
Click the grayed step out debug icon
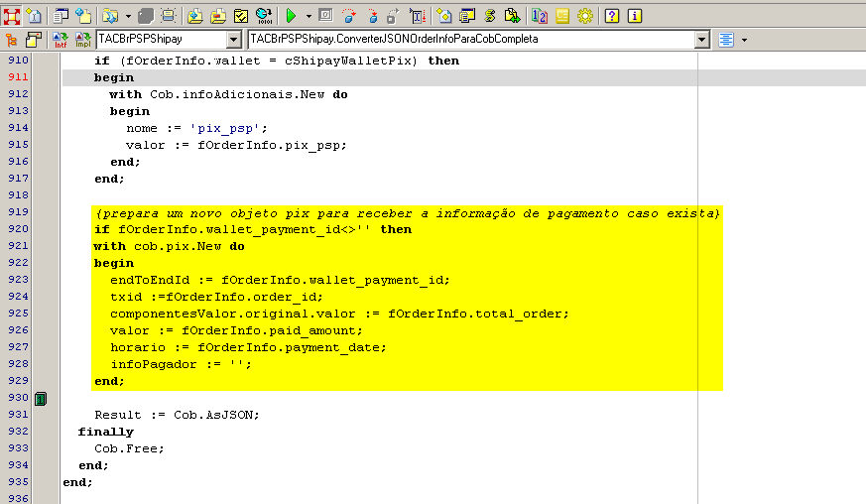click(393, 16)
